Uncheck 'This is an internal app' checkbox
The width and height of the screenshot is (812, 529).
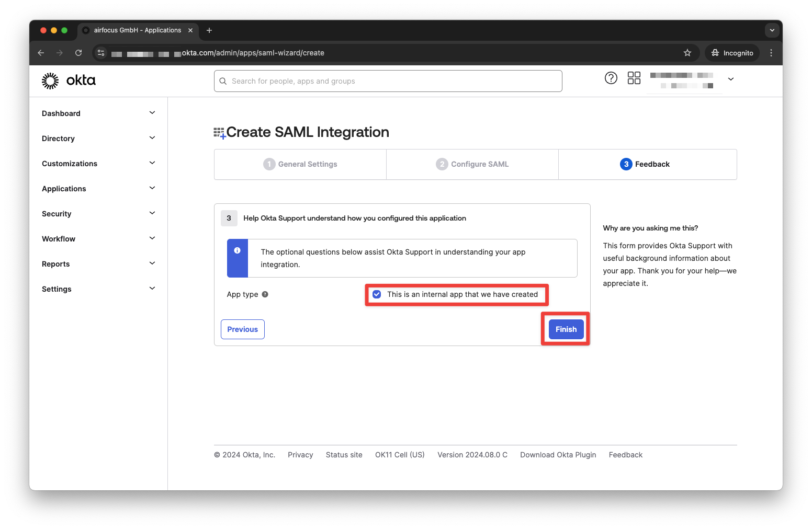pos(377,294)
